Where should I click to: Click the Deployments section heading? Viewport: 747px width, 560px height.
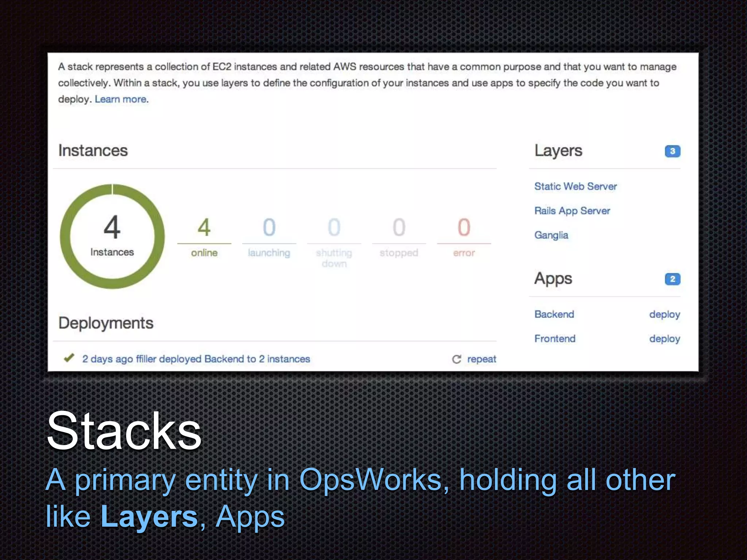click(x=106, y=323)
